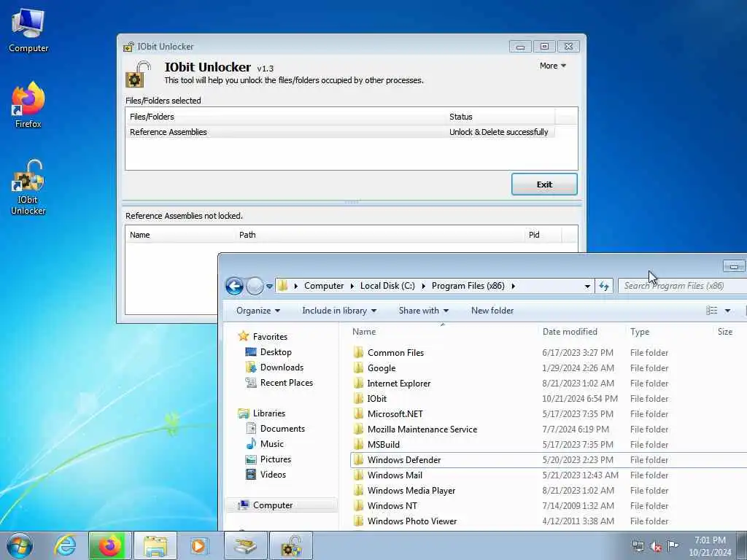Open the address bar history dropdown

pyautogui.click(x=587, y=286)
